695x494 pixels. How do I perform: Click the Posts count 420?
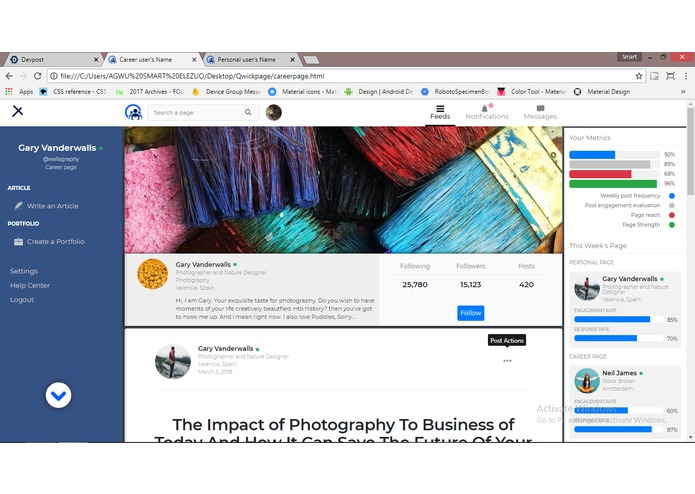pyautogui.click(x=526, y=284)
